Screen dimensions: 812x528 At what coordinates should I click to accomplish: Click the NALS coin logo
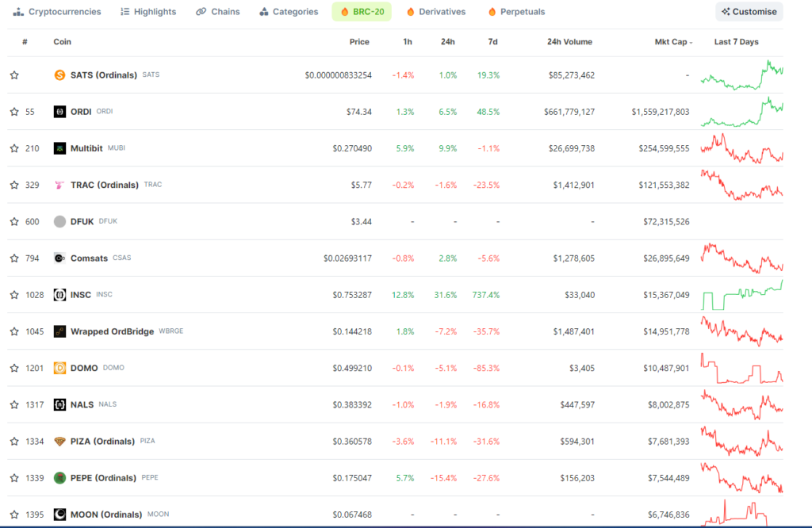(x=59, y=405)
